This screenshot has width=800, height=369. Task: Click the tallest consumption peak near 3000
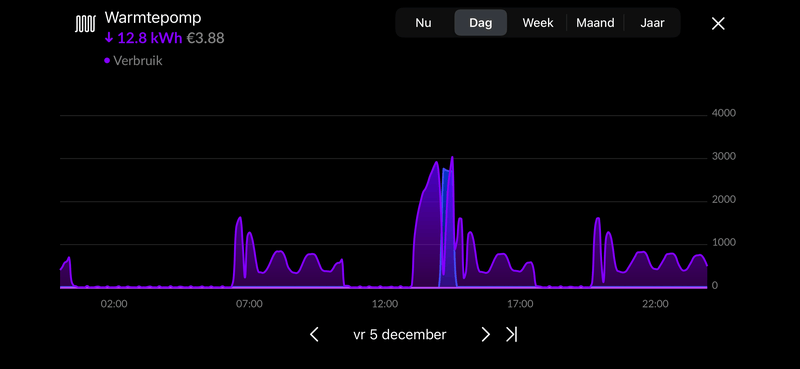pyautogui.click(x=452, y=158)
